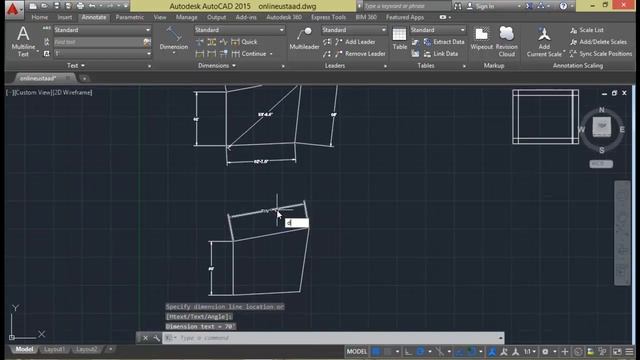Open the table style Standard dropdown

438,30
